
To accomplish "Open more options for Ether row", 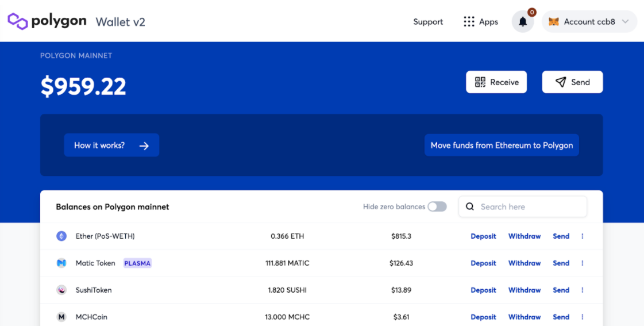I will pyautogui.click(x=583, y=236).
